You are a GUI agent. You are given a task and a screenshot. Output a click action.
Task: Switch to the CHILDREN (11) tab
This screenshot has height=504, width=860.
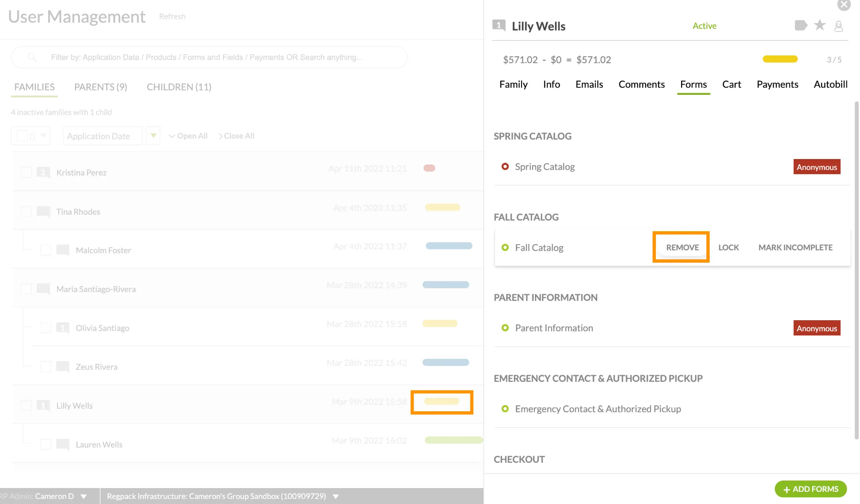point(179,87)
